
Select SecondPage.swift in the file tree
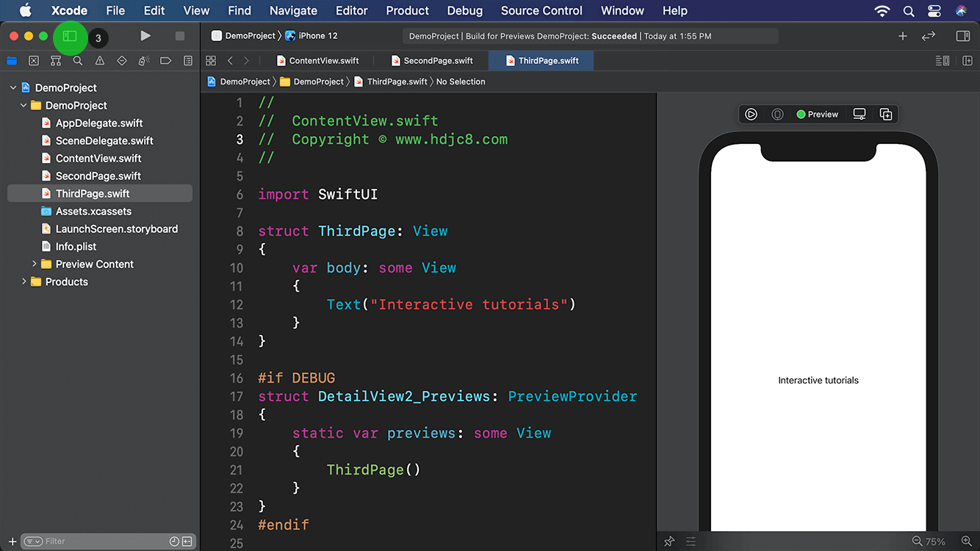[98, 176]
